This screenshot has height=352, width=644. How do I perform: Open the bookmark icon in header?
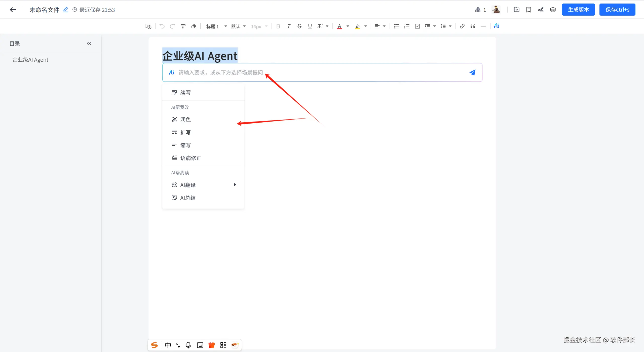coord(528,10)
